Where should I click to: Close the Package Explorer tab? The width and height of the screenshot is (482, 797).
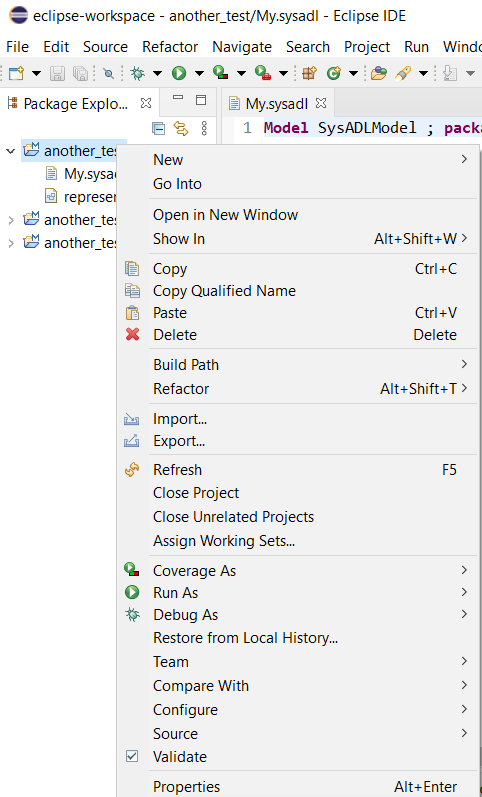pos(146,103)
